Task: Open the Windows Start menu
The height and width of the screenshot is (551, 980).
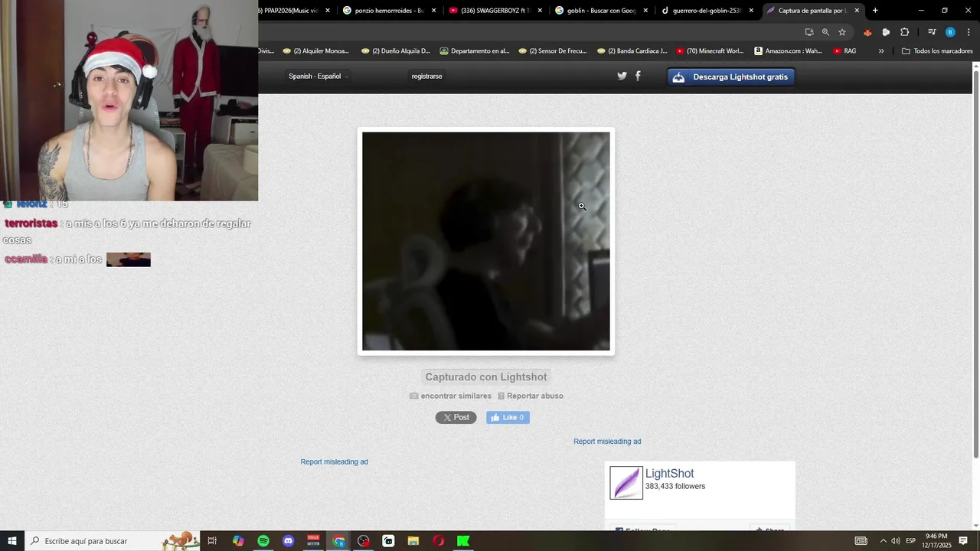Action: point(12,541)
